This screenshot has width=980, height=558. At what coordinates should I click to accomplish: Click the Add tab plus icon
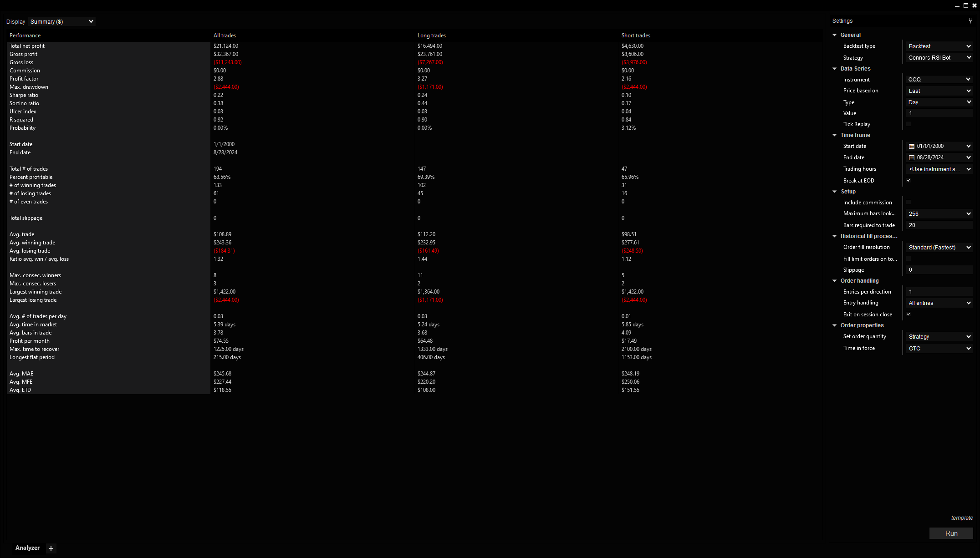51,547
